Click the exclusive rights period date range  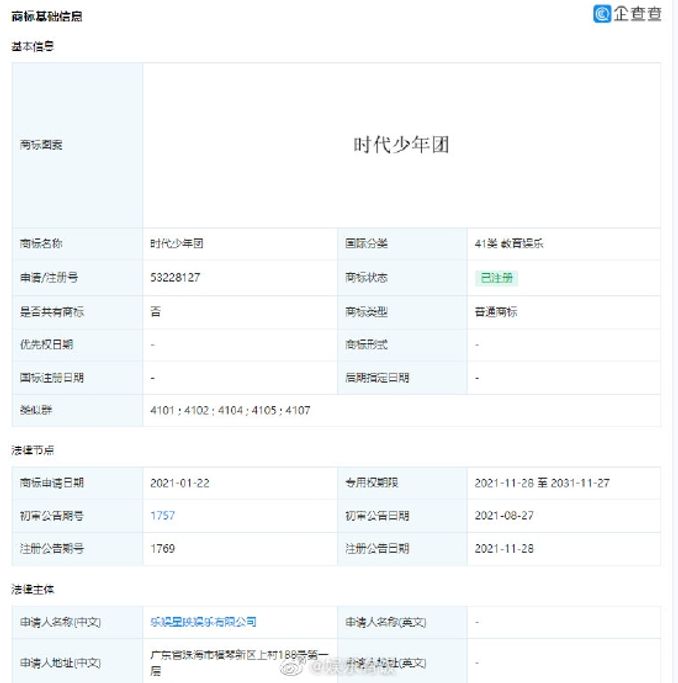coord(542,483)
